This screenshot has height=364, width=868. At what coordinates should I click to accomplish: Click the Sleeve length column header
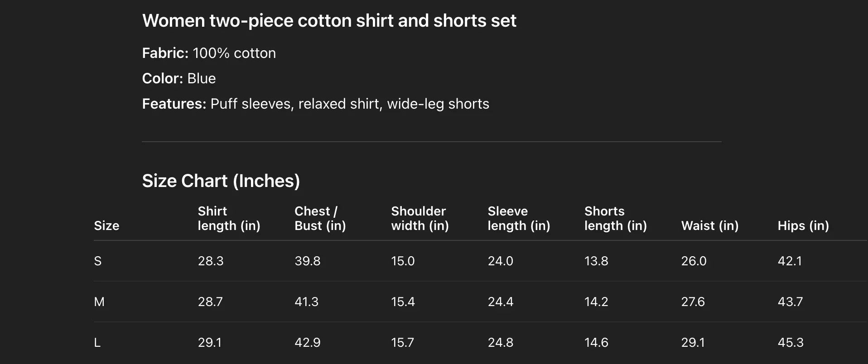[519, 218]
